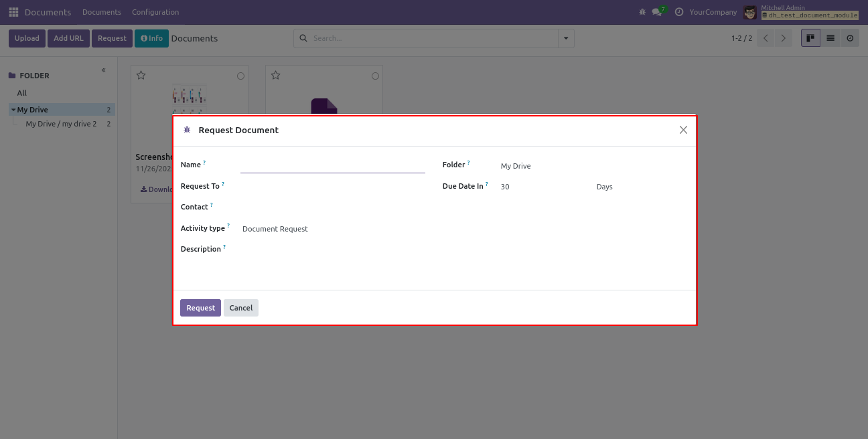
Task: Switch to Kanban view
Action: click(x=810, y=38)
